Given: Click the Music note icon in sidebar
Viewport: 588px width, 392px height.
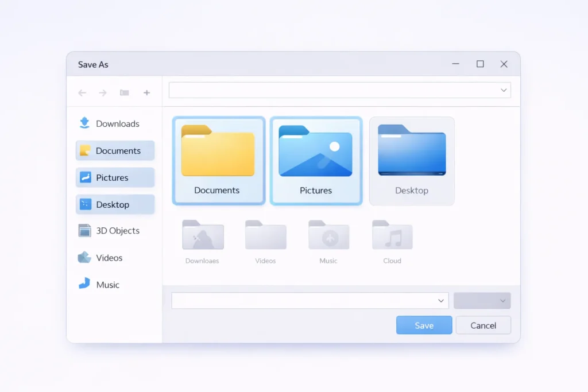Looking at the screenshot, I should (x=84, y=284).
